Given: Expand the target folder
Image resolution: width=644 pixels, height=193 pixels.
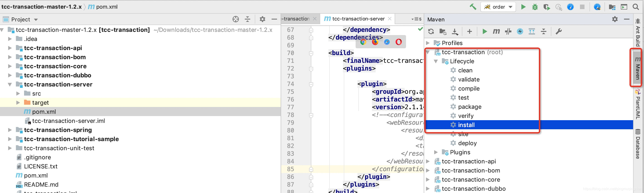Looking at the screenshot, I should [18, 102].
